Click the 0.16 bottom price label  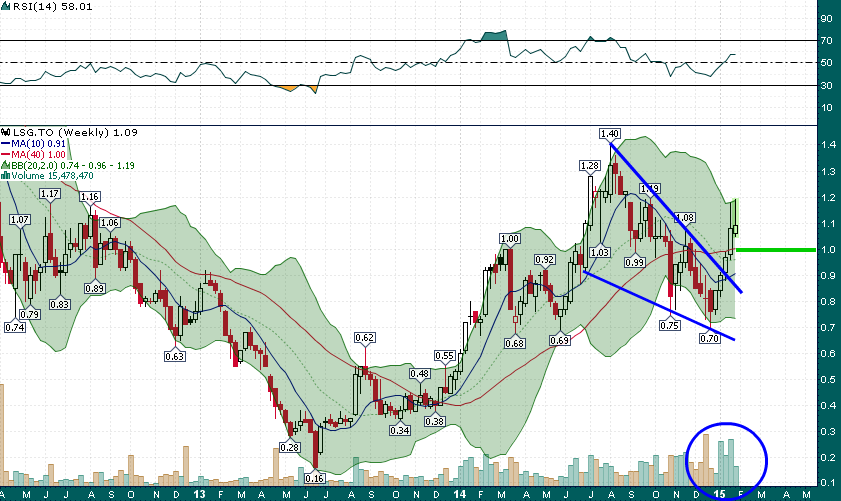tap(314, 478)
